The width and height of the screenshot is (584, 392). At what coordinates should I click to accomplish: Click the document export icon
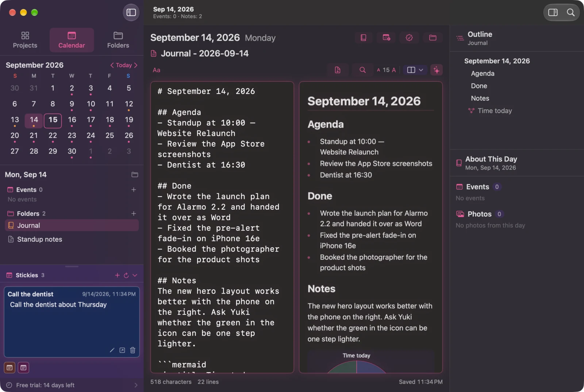tap(338, 70)
